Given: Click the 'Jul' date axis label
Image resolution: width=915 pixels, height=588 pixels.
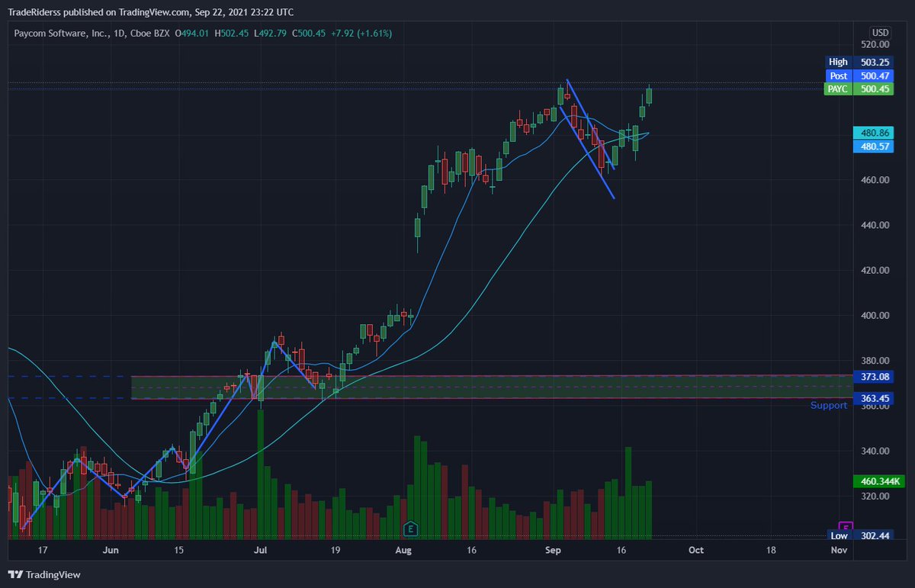Looking at the screenshot, I should click(x=260, y=550).
